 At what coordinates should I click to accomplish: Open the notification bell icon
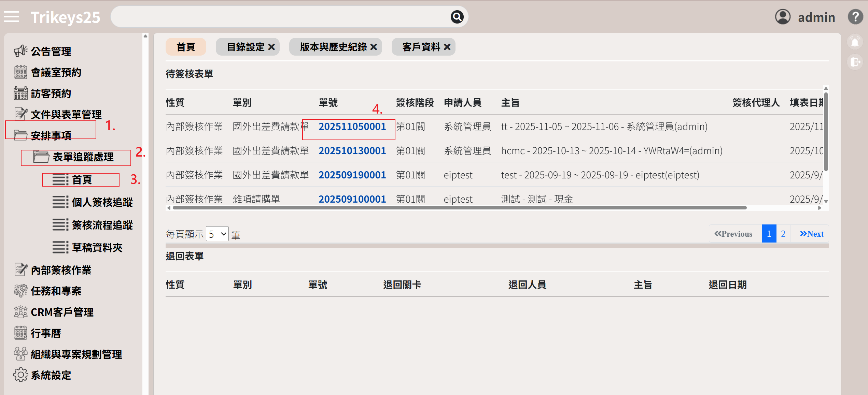(x=855, y=42)
